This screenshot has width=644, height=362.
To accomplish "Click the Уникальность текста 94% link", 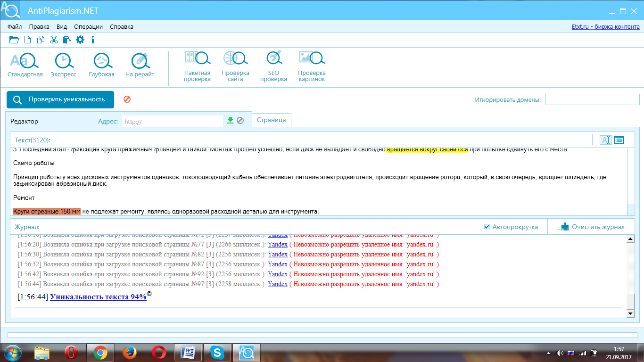I will point(98,297).
